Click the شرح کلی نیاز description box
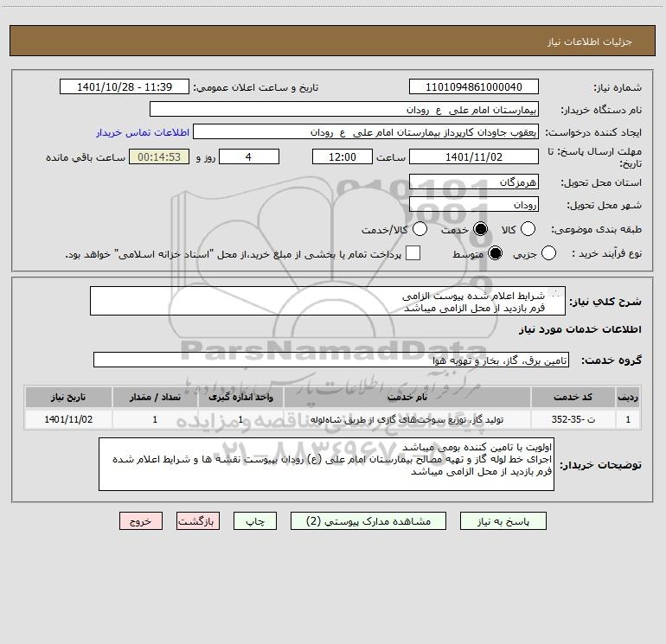The width and height of the screenshot is (666, 644). click(328, 301)
